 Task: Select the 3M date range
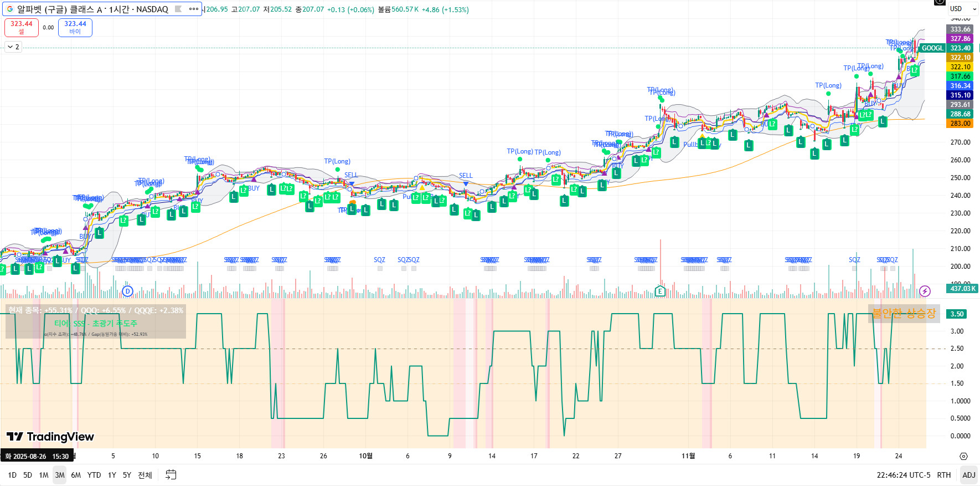pyautogui.click(x=60, y=475)
